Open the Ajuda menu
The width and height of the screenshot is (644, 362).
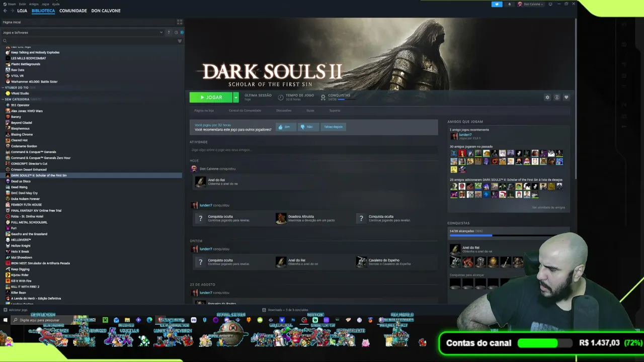pos(56,4)
